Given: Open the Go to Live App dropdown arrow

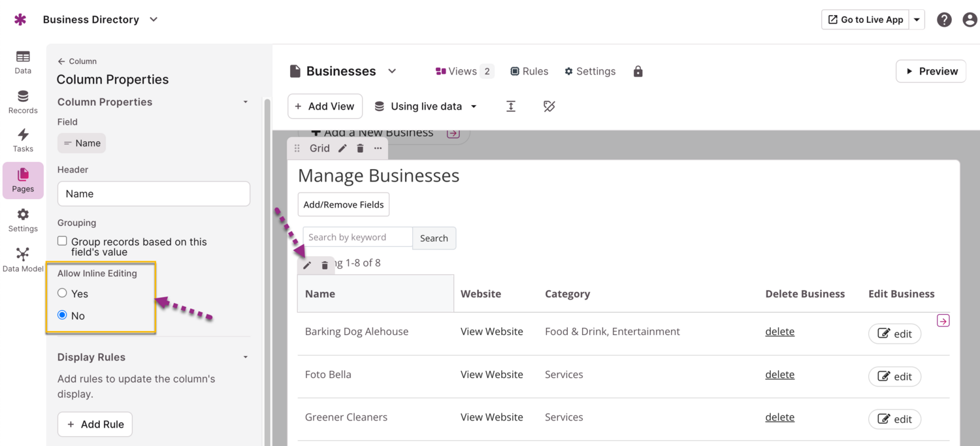Looking at the screenshot, I should tap(917, 20).
